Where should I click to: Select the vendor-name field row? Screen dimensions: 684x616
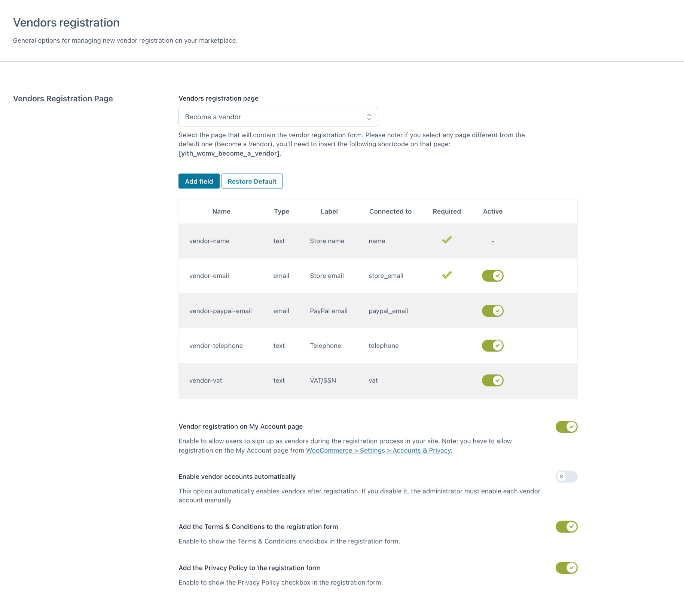pyautogui.click(x=209, y=241)
